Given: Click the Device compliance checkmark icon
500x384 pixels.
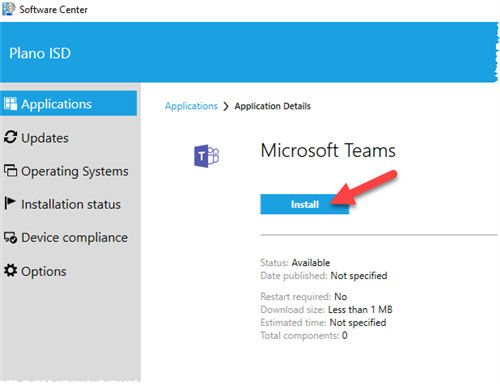Looking at the screenshot, I should click(10, 237).
